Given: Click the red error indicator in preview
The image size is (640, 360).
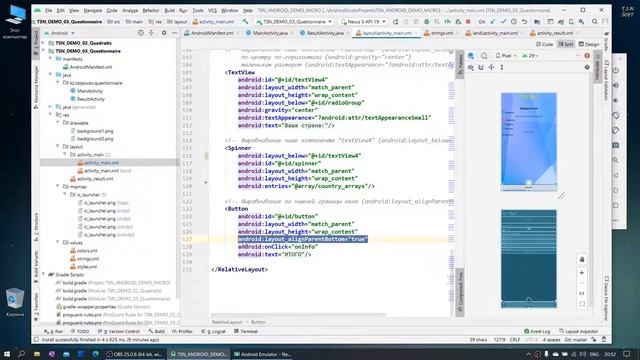Looking at the screenshot, I should coord(587,56).
